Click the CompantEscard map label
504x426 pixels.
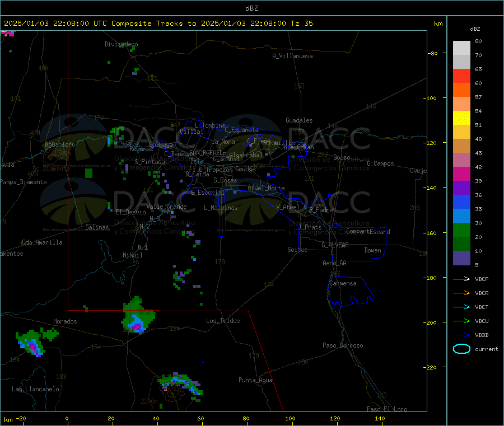click(x=368, y=232)
